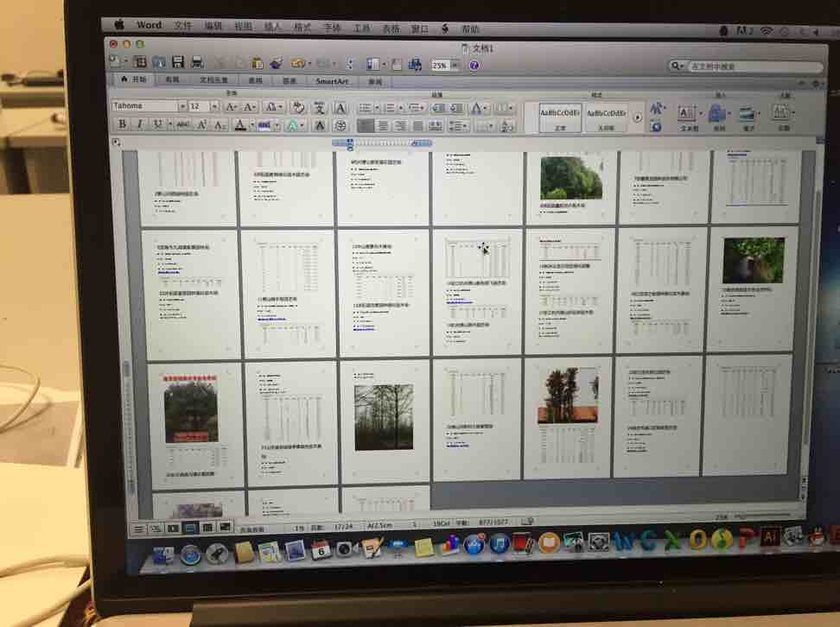Open the 帮助 menu in the menu bar
This screenshot has height=627, width=840.
(470, 28)
